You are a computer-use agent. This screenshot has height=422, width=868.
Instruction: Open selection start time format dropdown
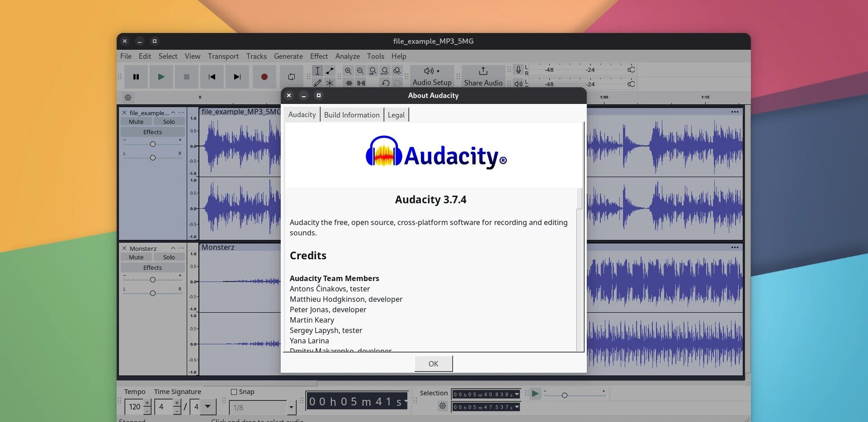click(x=517, y=394)
